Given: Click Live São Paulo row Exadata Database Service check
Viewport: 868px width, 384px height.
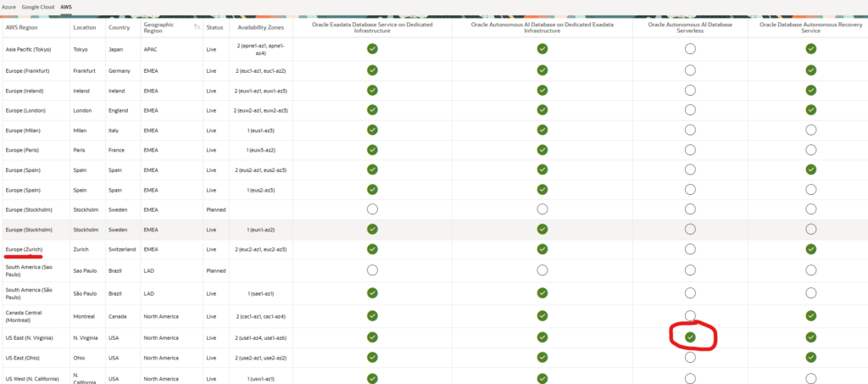Looking at the screenshot, I should pyautogui.click(x=372, y=292).
